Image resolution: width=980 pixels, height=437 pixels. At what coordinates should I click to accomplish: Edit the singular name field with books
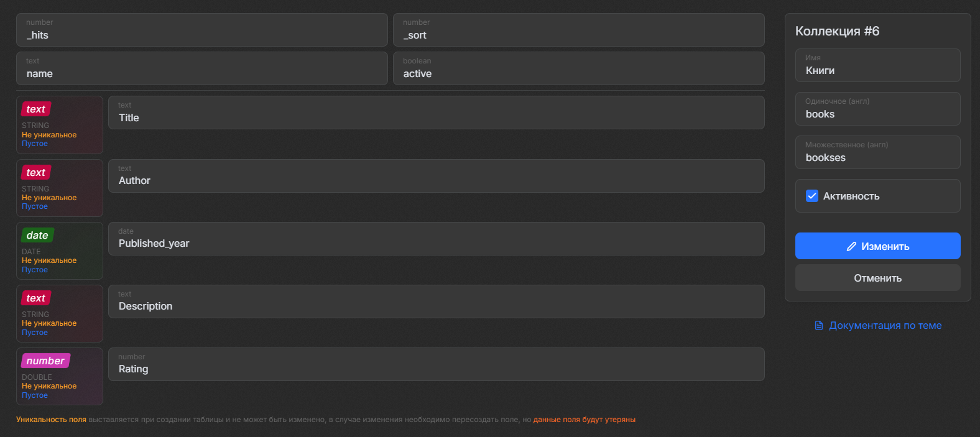(x=877, y=114)
